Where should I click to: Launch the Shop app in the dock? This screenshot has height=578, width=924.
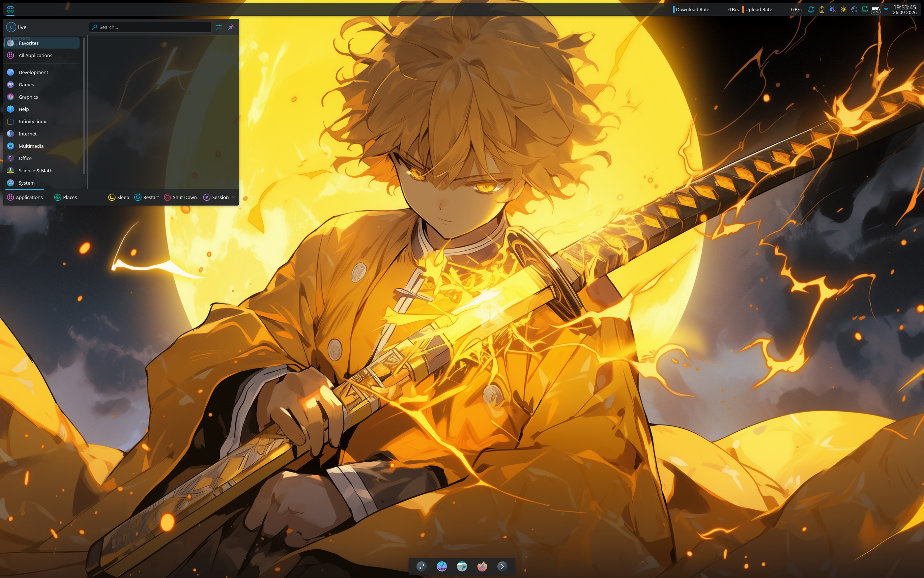tap(441, 566)
